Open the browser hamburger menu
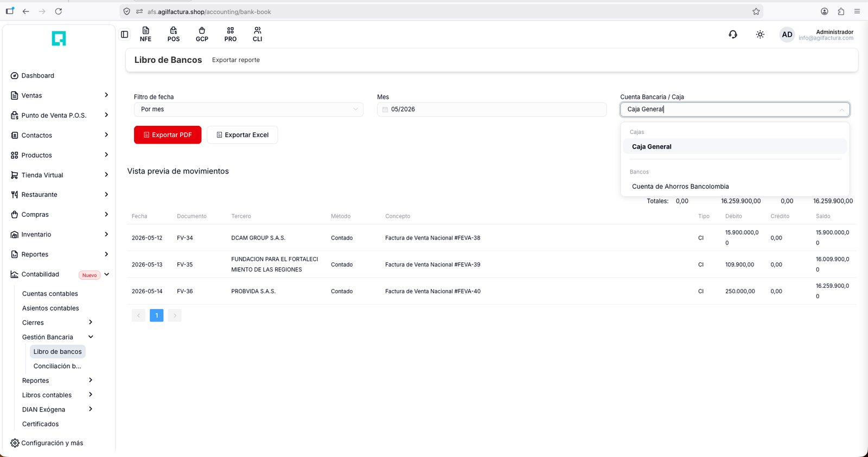 coord(857,11)
